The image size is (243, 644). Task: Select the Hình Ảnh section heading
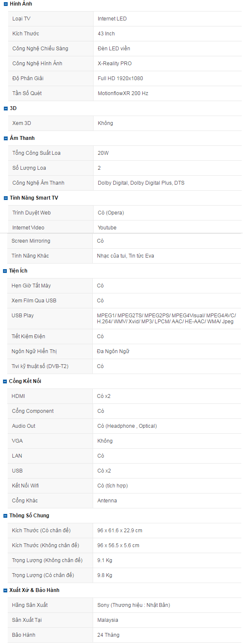click(x=21, y=4)
